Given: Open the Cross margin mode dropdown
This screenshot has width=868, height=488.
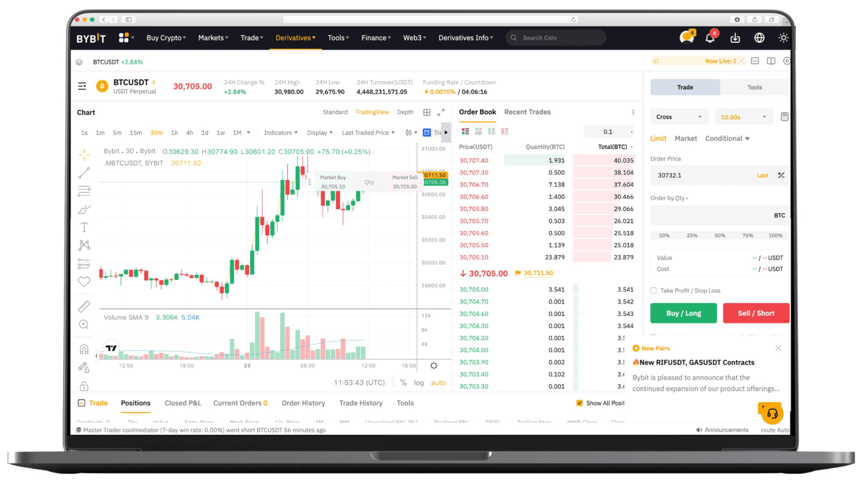Looking at the screenshot, I should [x=679, y=117].
